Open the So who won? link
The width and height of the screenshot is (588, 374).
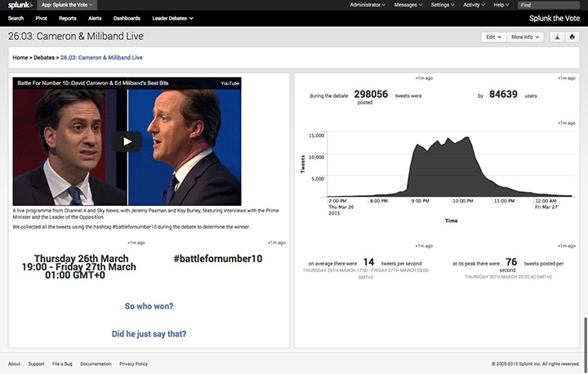click(x=149, y=306)
